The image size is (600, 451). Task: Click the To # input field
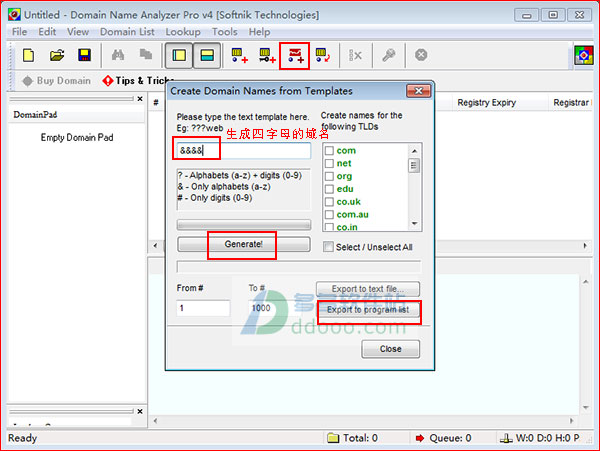click(274, 308)
